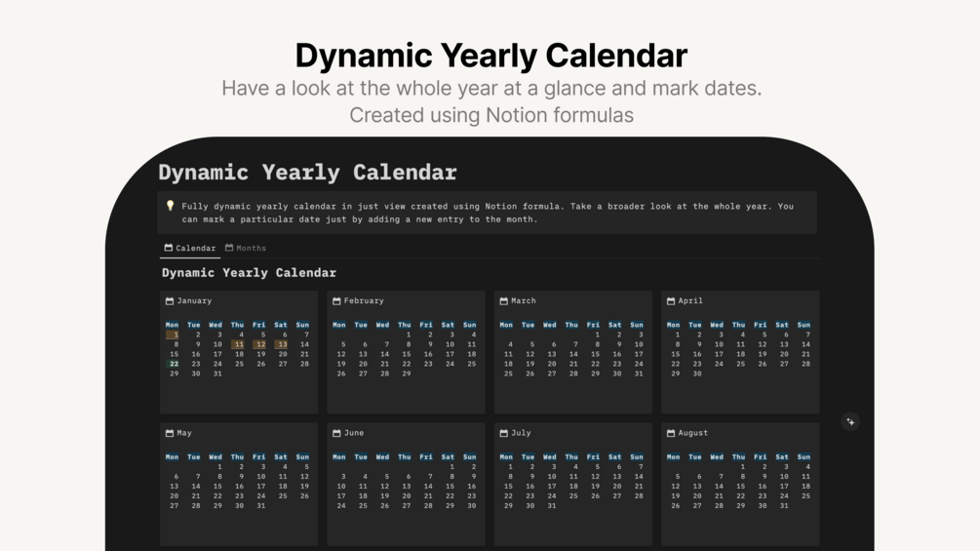Click the August calendar icon
980x551 pixels.
pyautogui.click(x=671, y=433)
